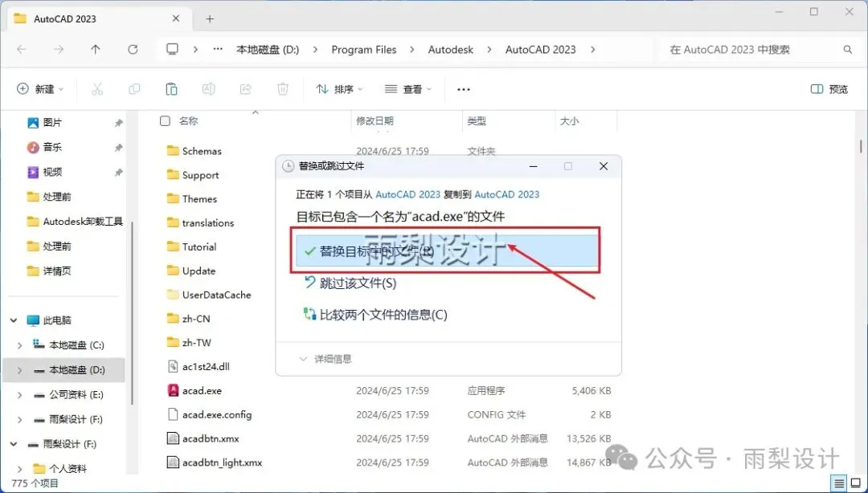The height and width of the screenshot is (493, 868).
Task: Click the Share icon in toolbar
Action: (x=246, y=89)
